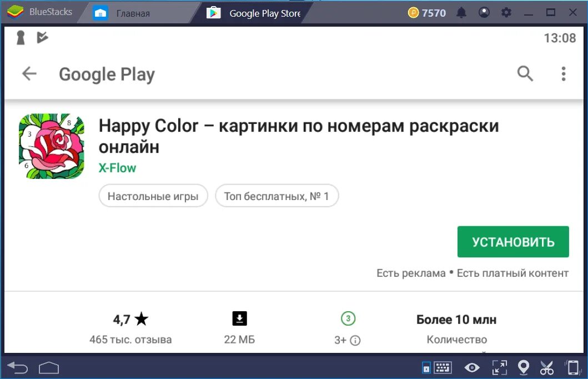Maximize the BlueStacks window

[x=550, y=12]
